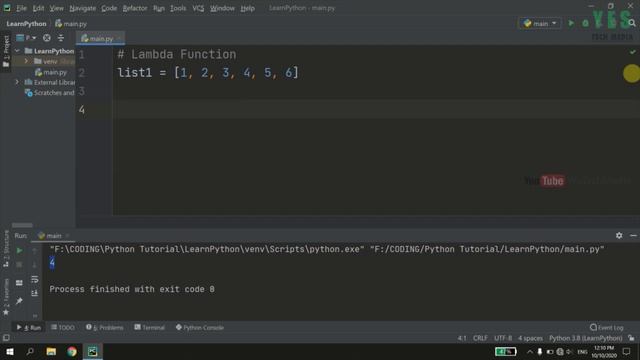This screenshot has width=640, height=360.
Task: Open the Project view dropdown selector
Action: tap(26, 38)
